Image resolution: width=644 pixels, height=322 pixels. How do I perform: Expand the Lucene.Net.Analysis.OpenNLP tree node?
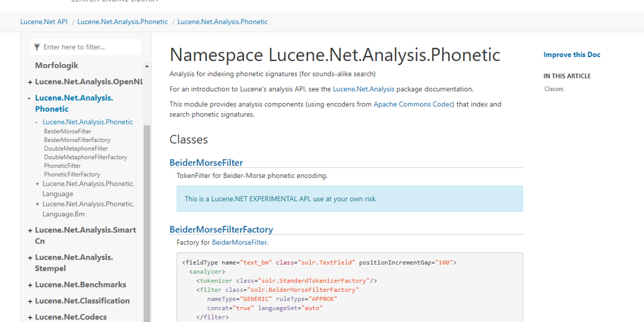click(30, 82)
